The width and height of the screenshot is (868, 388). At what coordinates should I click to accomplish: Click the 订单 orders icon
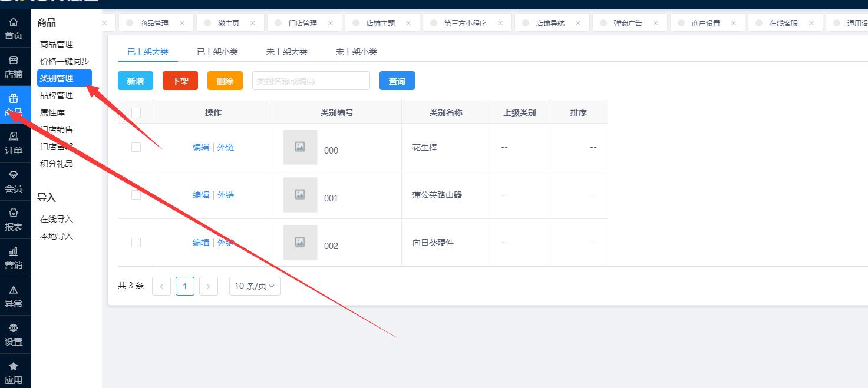point(14,143)
